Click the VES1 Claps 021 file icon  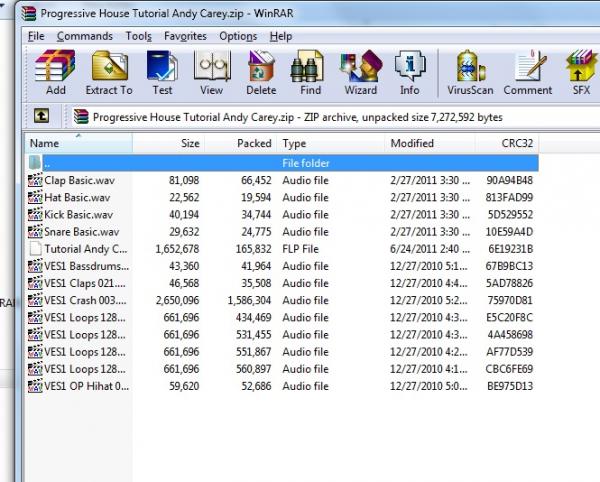pyautogui.click(x=35, y=283)
